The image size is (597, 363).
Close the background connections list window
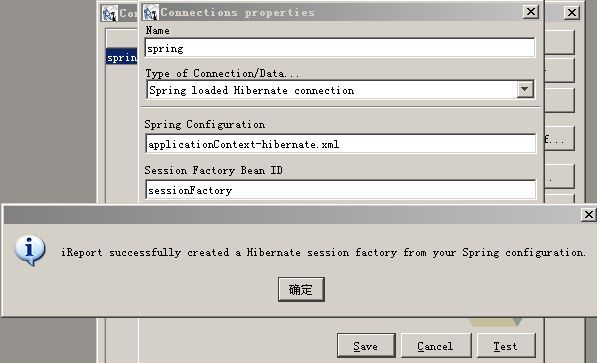[x=571, y=13]
